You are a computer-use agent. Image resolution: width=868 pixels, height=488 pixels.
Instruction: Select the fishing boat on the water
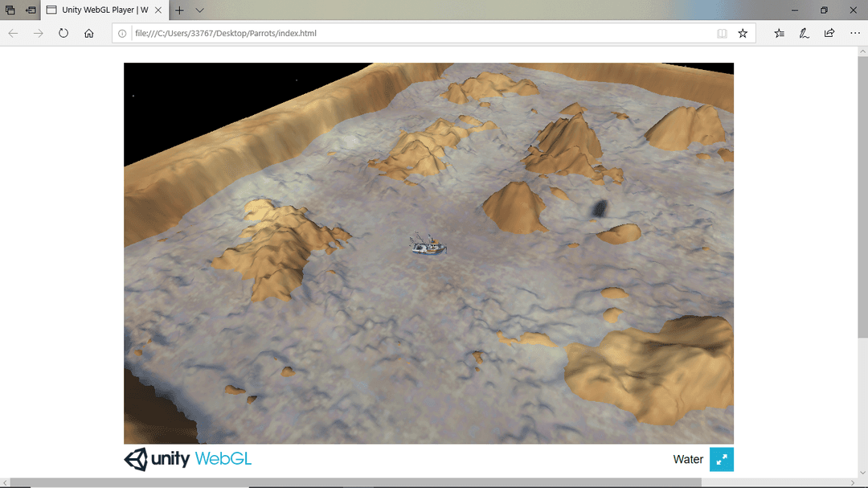click(428, 246)
